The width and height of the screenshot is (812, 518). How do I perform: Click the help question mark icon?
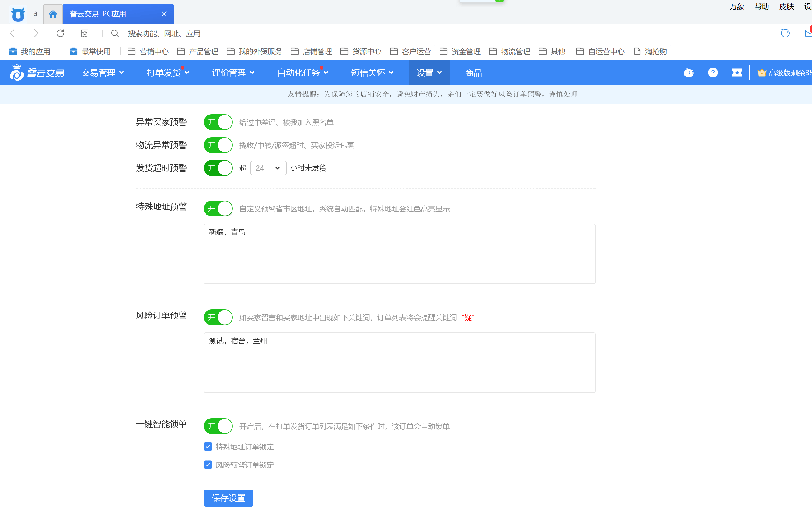pyautogui.click(x=713, y=73)
